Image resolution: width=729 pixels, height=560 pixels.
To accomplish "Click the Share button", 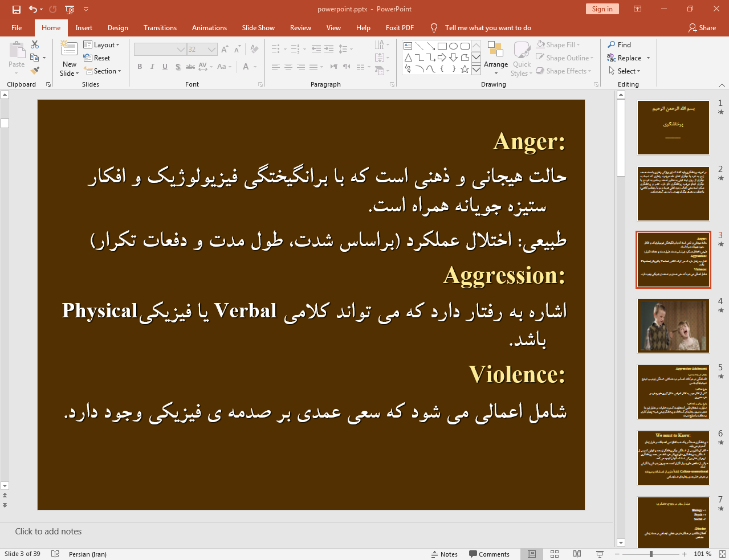I will coord(702,27).
